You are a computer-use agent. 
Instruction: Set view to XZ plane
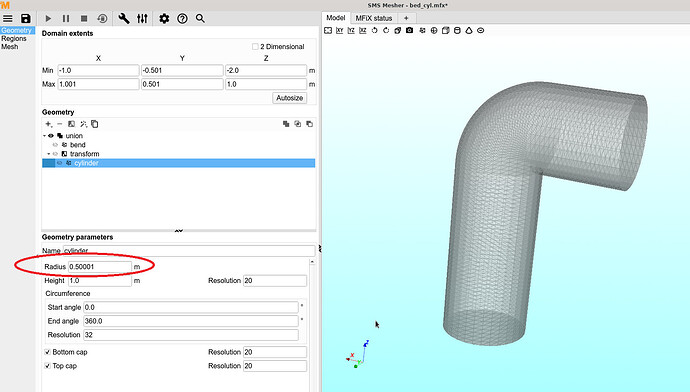tap(363, 30)
